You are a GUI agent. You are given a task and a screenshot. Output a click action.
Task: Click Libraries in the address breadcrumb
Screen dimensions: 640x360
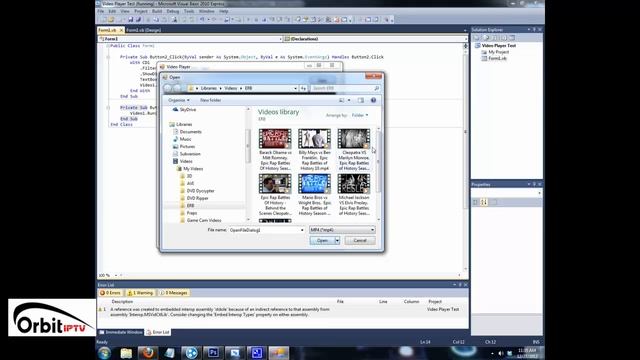[x=209, y=88]
